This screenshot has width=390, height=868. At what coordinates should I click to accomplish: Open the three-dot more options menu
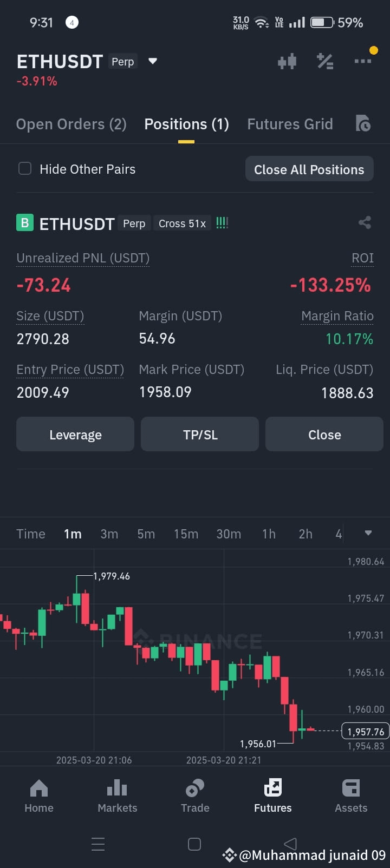tap(363, 61)
